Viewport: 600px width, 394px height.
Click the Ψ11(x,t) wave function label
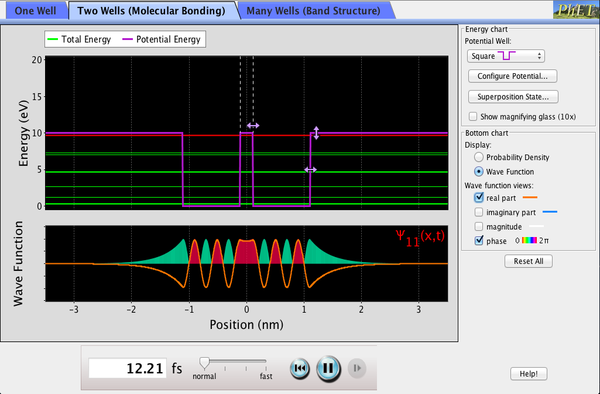420,238
